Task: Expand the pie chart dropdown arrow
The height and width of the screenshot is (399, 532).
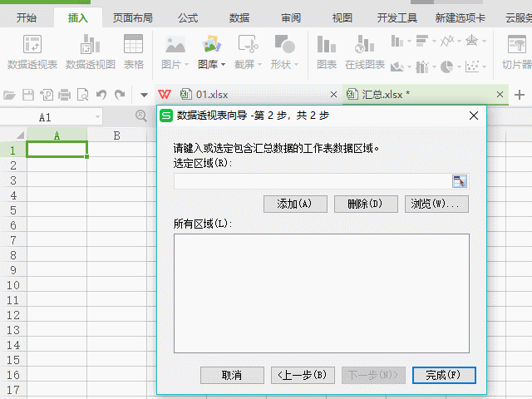Action: [x=459, y=66]
